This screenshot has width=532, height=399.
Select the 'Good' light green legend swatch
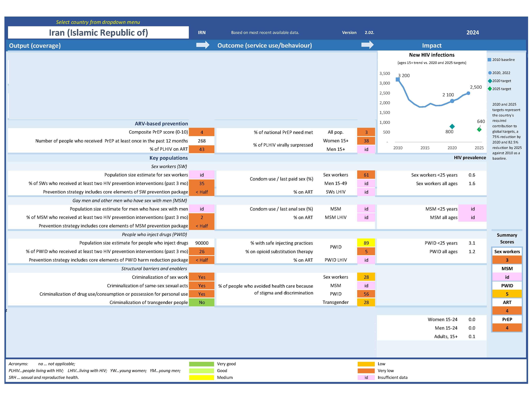[202, 371]
